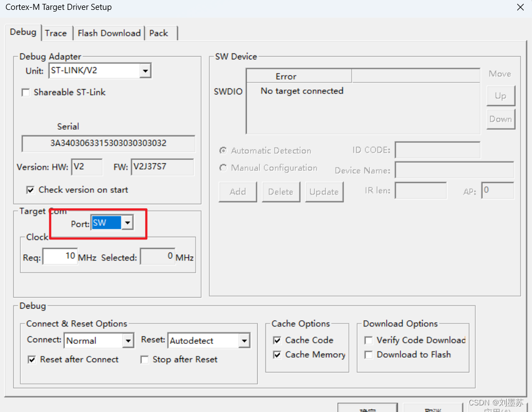532x412 pixels.
Task: Expand the Port SW dropdown
Action: [x=128, y=223]
